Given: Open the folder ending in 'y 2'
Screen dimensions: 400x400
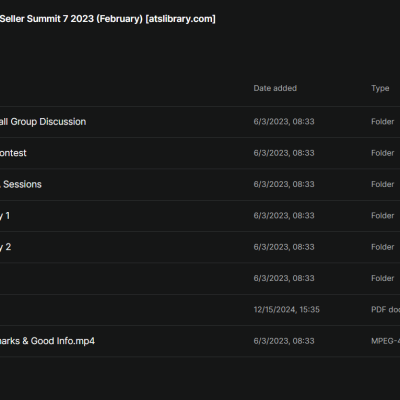Looking at the screenshot, I should 5,247.
